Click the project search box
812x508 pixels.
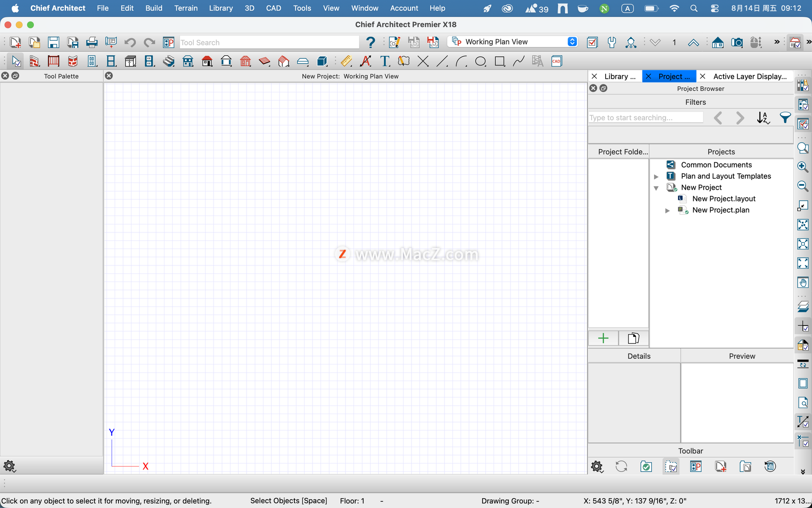[646, 118]
